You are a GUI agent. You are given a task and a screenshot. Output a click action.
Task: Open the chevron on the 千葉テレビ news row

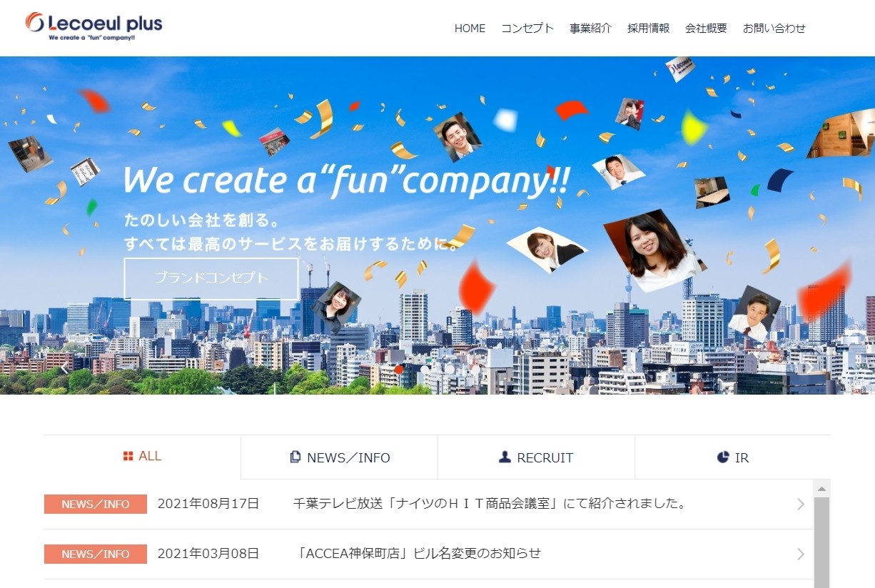tap(801, 505)
